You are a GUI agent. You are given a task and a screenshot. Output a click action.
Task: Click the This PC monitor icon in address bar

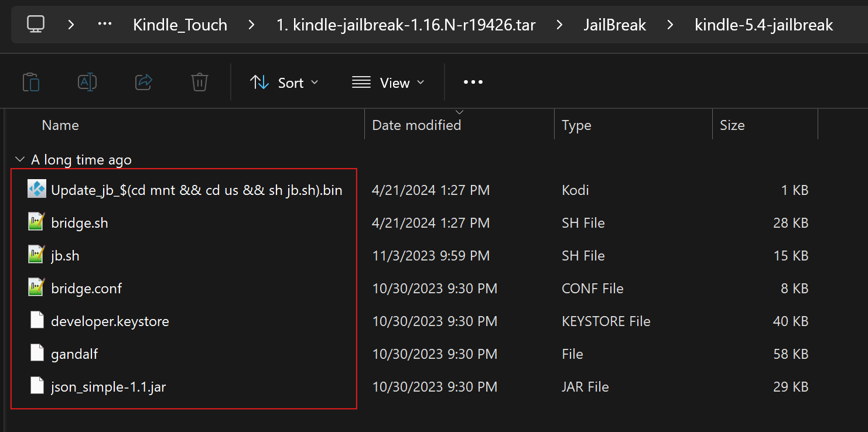pos(36,25)
